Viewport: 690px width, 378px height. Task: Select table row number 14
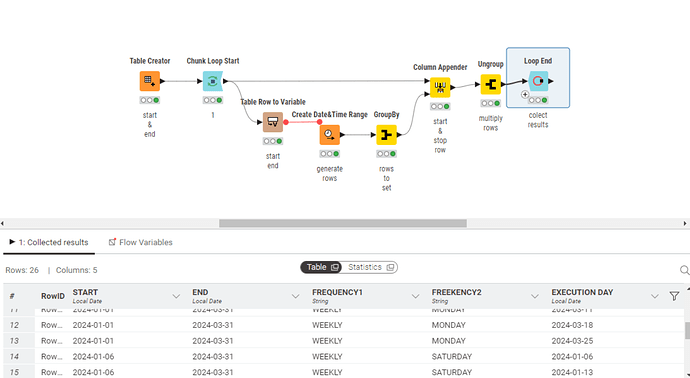pyautogui.click(x=14, y=357)
